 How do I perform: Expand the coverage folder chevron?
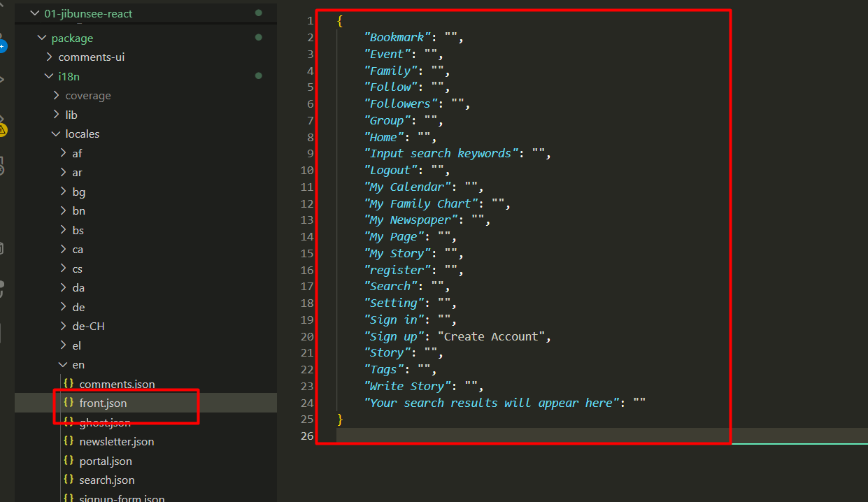(x=56, y=96)
